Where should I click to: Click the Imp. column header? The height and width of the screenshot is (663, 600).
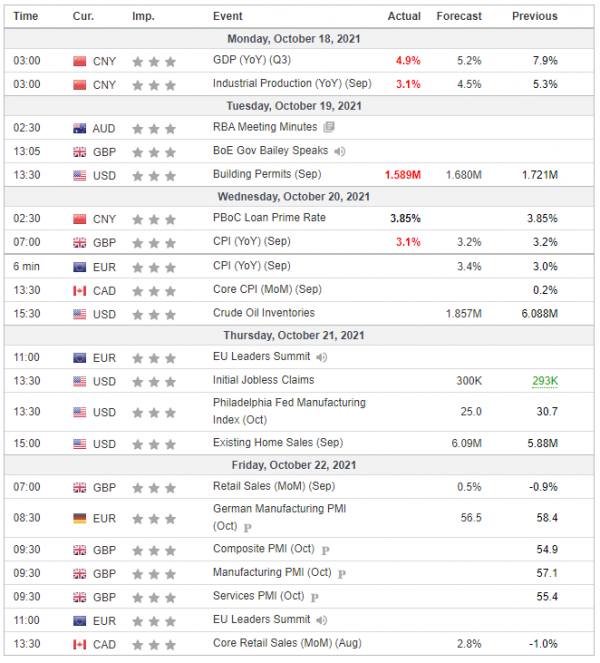pos(143,16)
